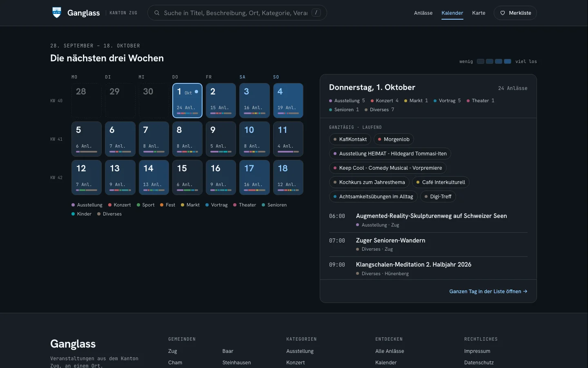Open Ausstellung HEIMAT Hildegard Tommasi-Iten chip
Image resolution: width=588 pixels, height=368 pixels.
tap(390, 154)
